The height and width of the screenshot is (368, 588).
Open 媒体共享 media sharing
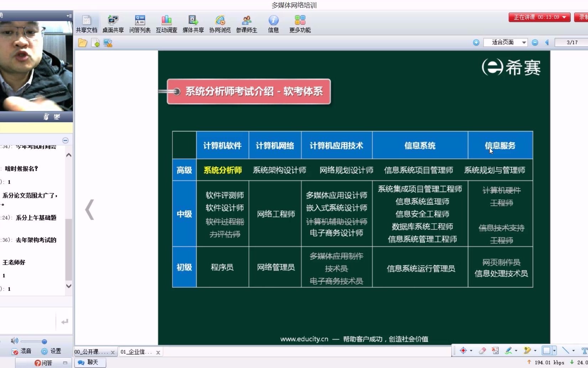point(193,24)
